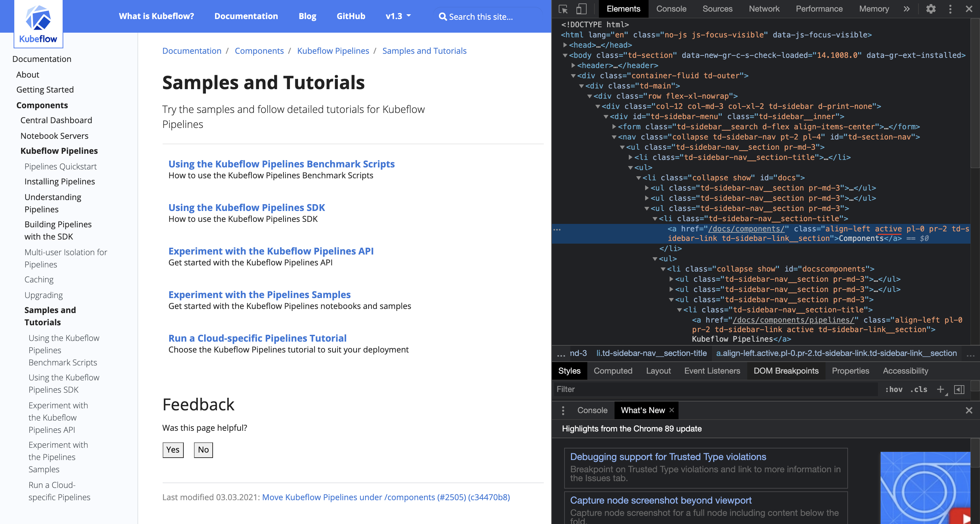The width and height of the screenshot is (980, 524).
Task: Open DevTools settings gear
Action: point(931,9)
